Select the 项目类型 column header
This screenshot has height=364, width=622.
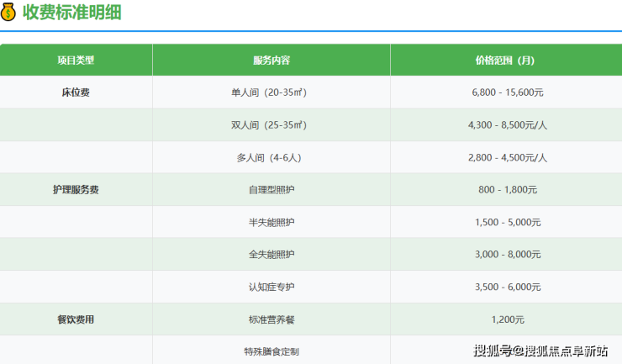(x=76, y=61)
